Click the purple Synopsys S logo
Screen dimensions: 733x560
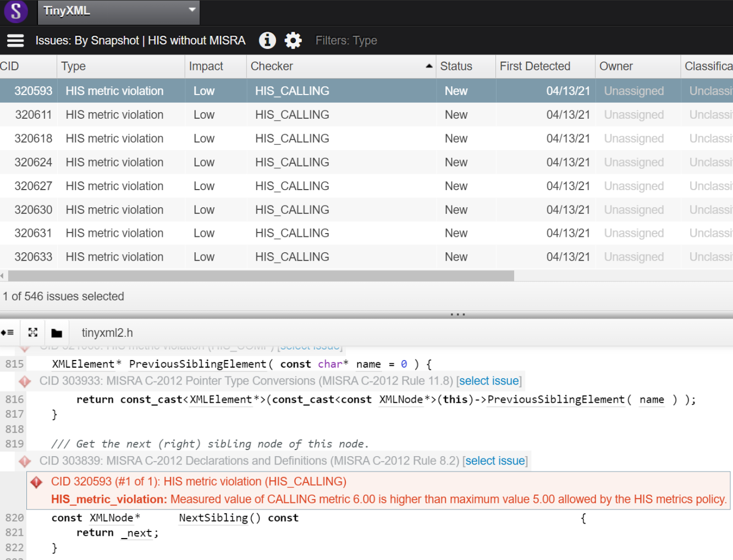coord(16,12)
